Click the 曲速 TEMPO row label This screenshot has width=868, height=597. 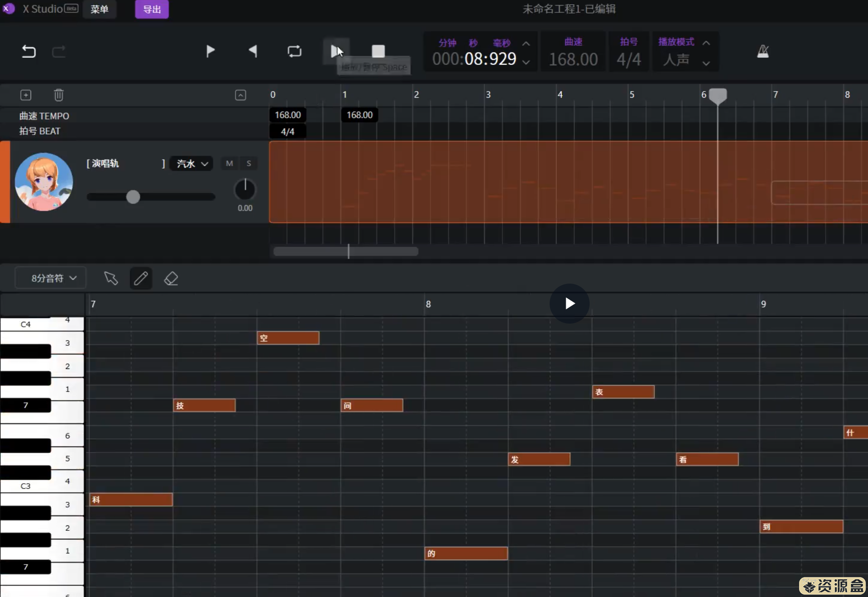click(x=44, y=116)
